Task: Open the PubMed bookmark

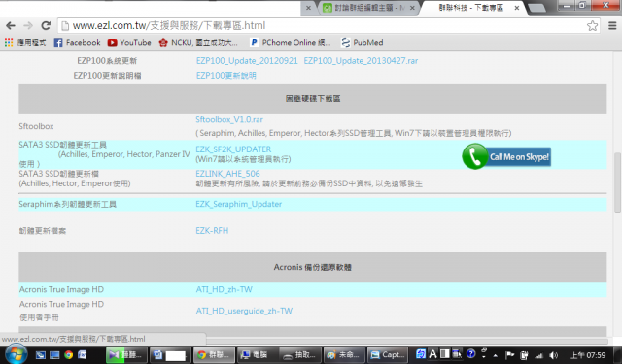Action: click(x=363, y=42)
